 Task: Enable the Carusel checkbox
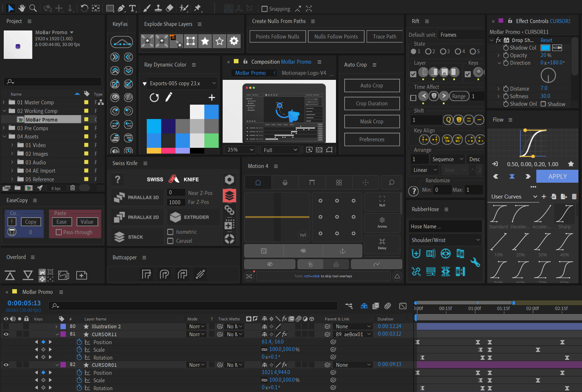coord(170,241)
